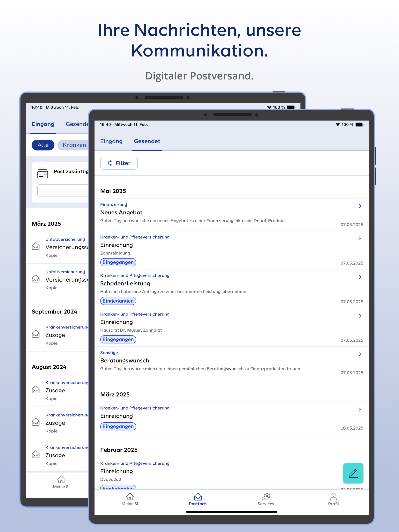This screenshot has width=399, height=532.
Task: Click the Dvdvu2u2 Einreichung entry
Action: pyautogui.click(x=231, y=473)
